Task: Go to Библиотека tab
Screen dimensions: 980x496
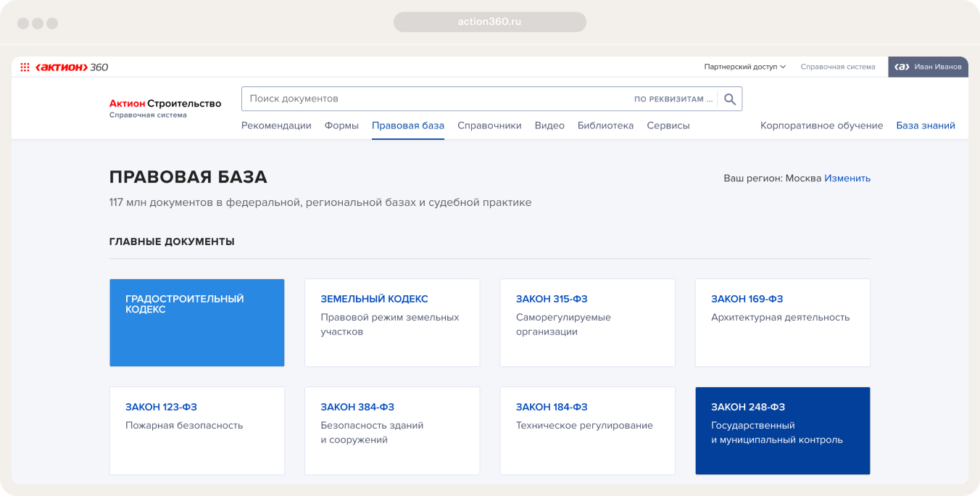Action: pyautogui.click(x=605, y=125)
